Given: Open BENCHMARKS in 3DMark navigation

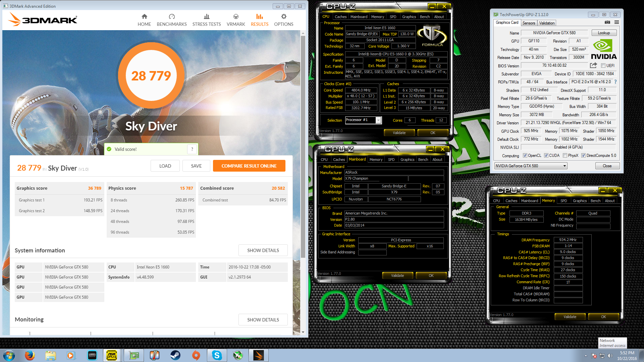Looking at the screenshot, I should (172, 20).
